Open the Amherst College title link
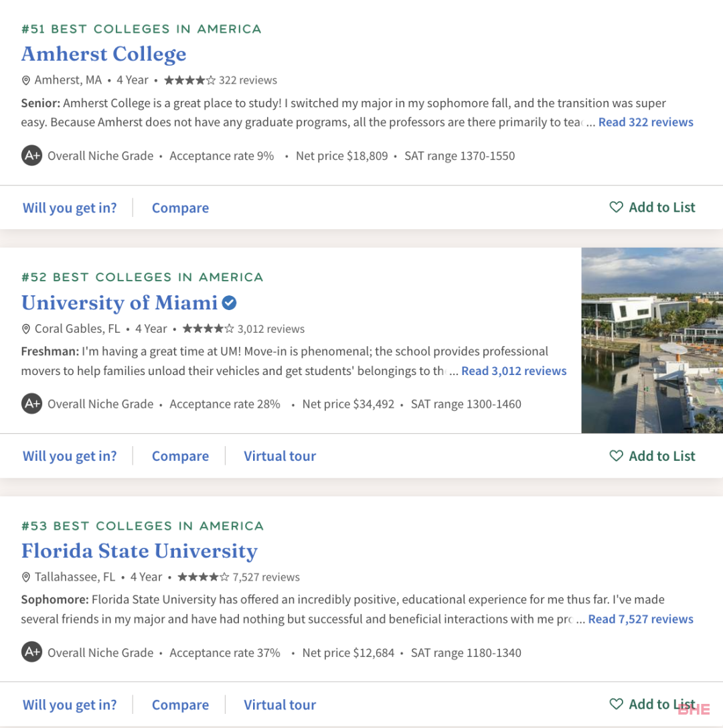This screenshot has width=723, height=728. pyautogui.click(x=104, y=54)
